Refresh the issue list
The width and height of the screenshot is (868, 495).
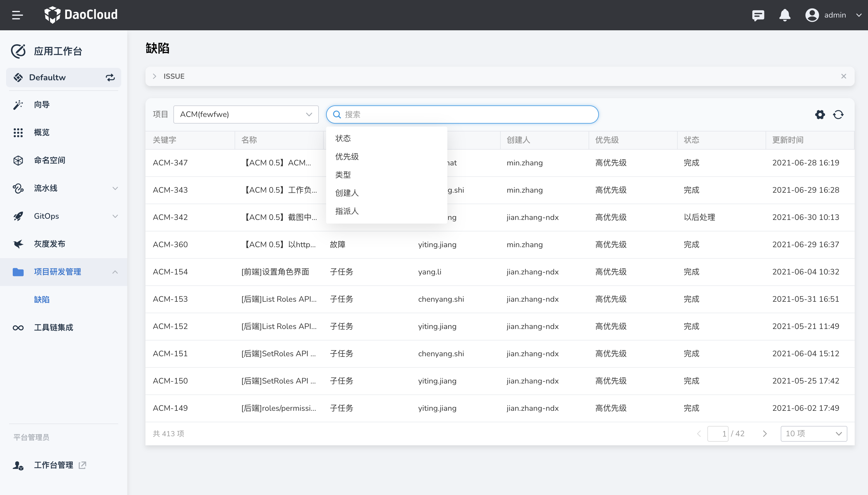pos(838,115)
